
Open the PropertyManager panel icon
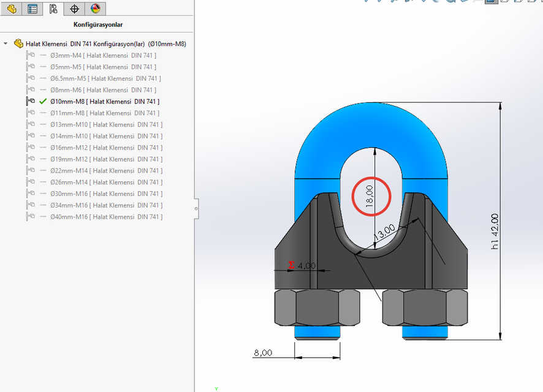[32, 9]
